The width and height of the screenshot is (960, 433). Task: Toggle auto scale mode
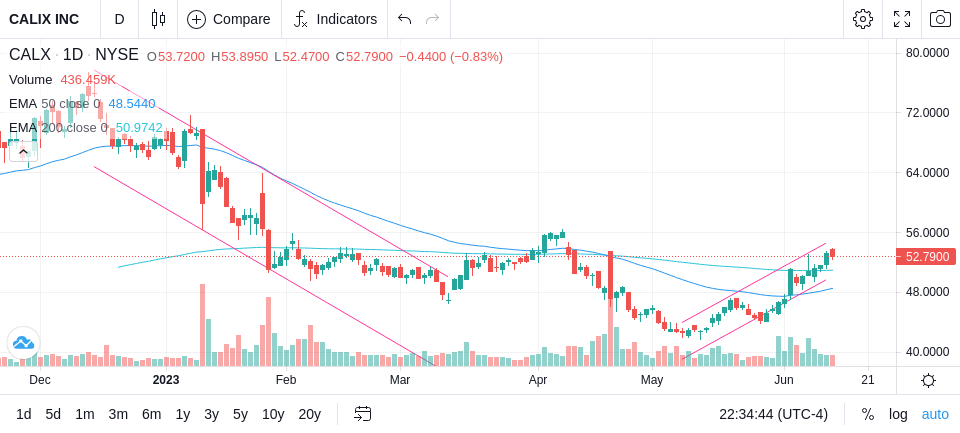click(x=935, y=414)
